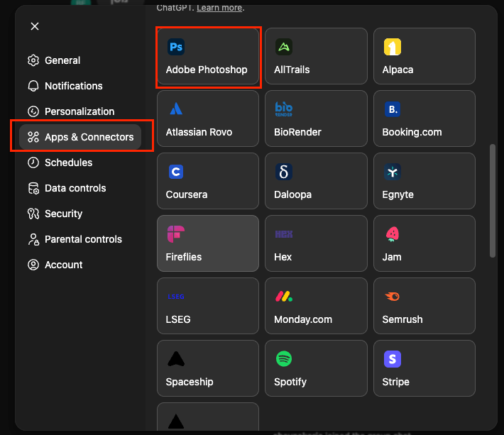Go to Security settings
Viewport: 504px width, 435px height.
click(80, 214)
